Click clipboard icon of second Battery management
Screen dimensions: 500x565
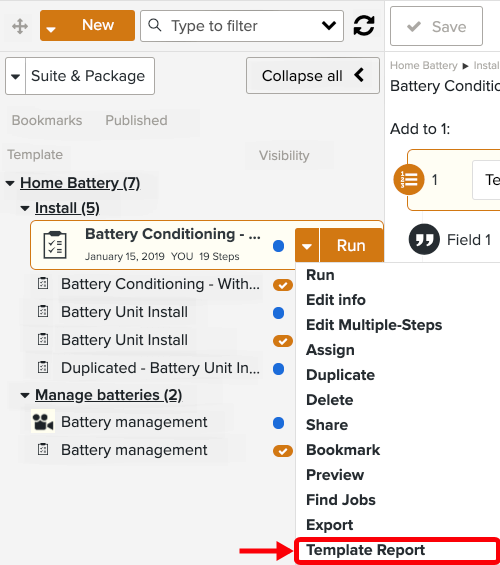point(43,450)
